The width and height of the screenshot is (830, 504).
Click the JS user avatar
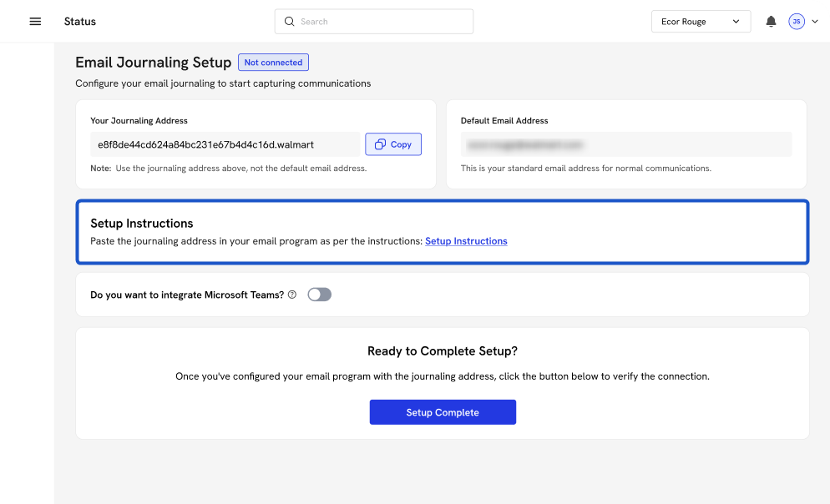click(796, 22)
